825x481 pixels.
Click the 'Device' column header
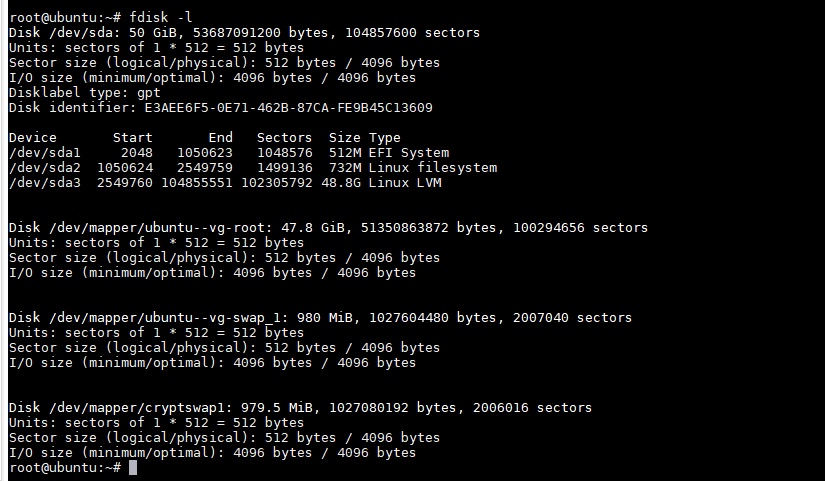pyautogui.click(x=33, y=138)
